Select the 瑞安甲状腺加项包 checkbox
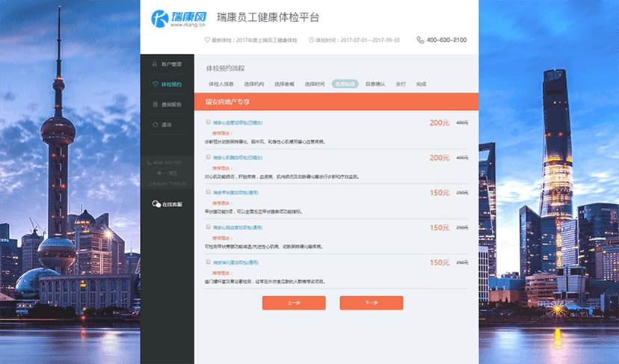This screenshot has height=364, width=619. [208, 191]
